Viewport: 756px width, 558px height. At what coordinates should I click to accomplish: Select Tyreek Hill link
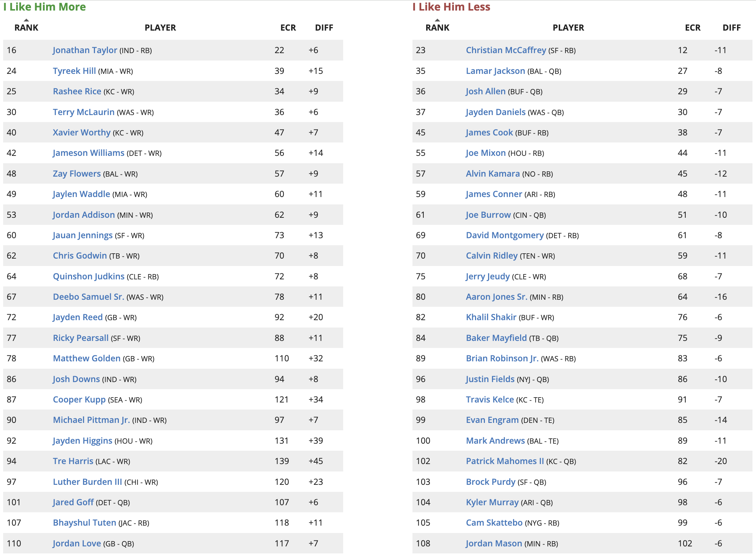pos(74,71)
